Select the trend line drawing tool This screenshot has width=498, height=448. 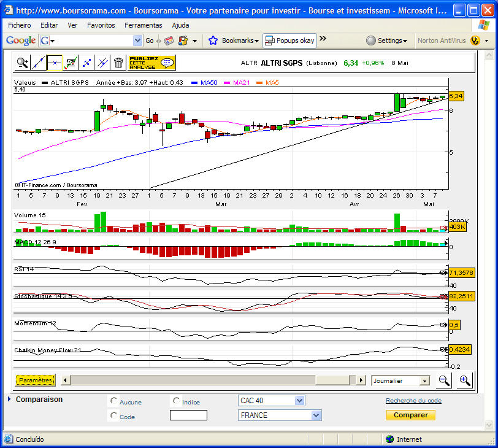(x=39, y=63)
